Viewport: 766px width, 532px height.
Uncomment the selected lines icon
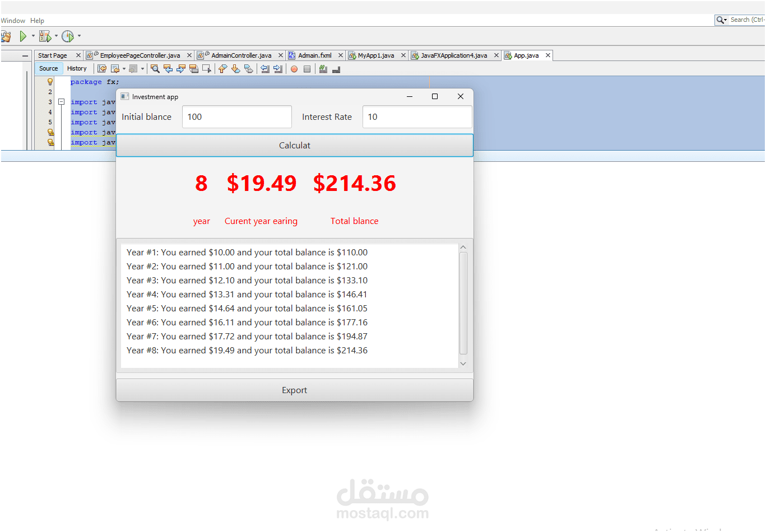tap(336, 69)
